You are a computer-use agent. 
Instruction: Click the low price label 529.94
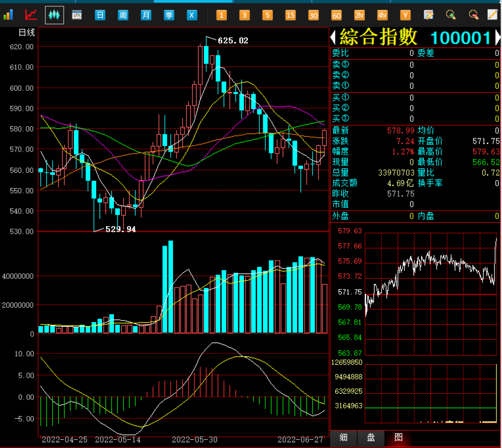point(121,229)
